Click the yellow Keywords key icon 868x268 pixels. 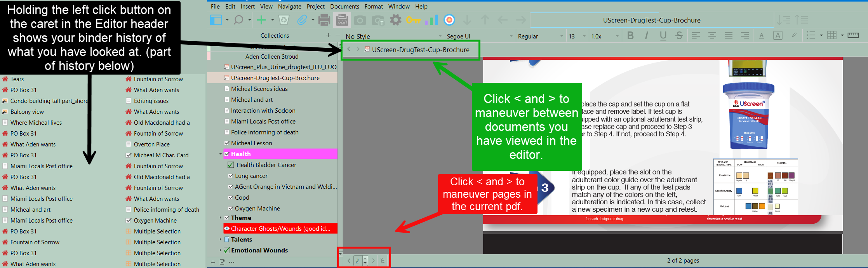[x=413, y=20]
